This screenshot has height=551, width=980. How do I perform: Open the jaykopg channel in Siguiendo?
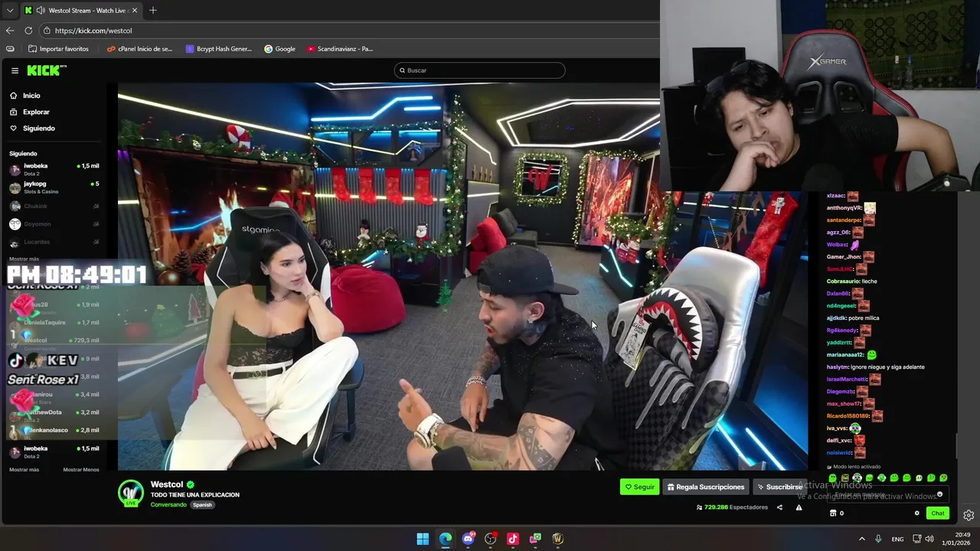(54, 187)
